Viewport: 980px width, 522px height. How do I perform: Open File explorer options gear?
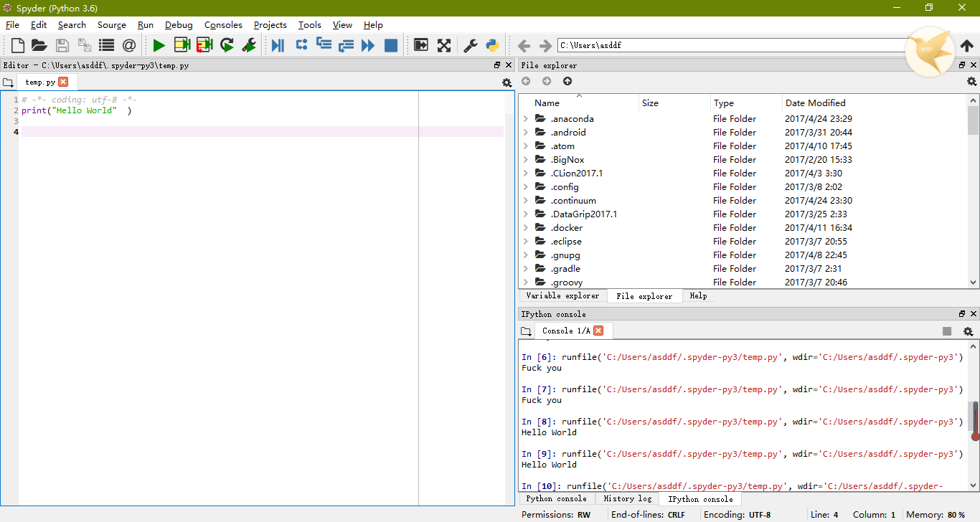[971, 82]
